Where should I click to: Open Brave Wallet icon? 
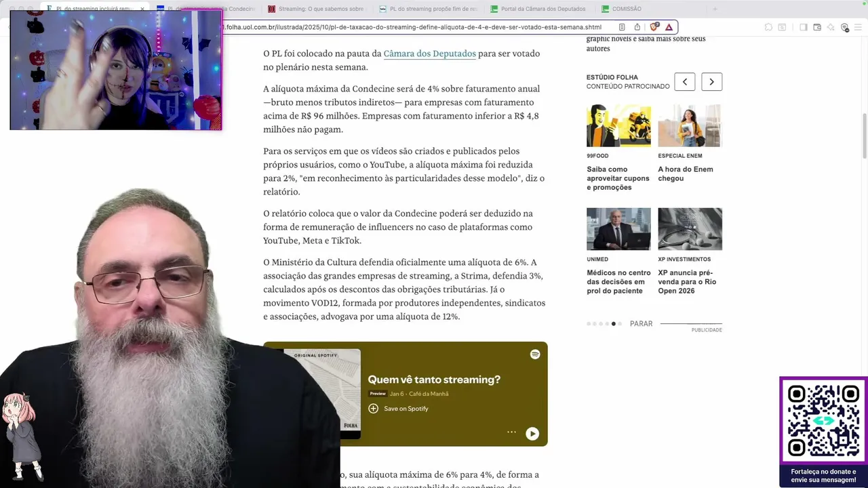[x=817, y=27]
